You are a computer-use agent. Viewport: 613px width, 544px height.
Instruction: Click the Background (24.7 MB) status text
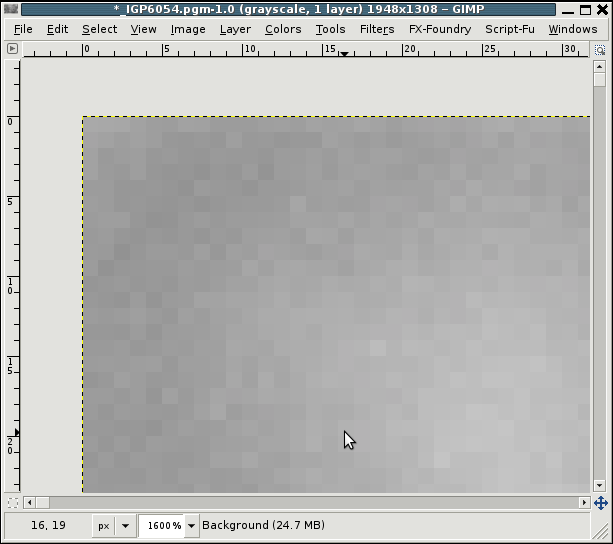[x=263, y=525]
